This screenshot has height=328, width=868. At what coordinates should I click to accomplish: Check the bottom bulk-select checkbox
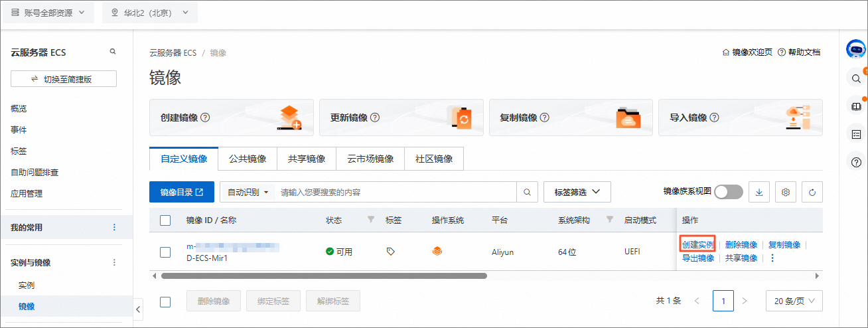pos(166,301)
